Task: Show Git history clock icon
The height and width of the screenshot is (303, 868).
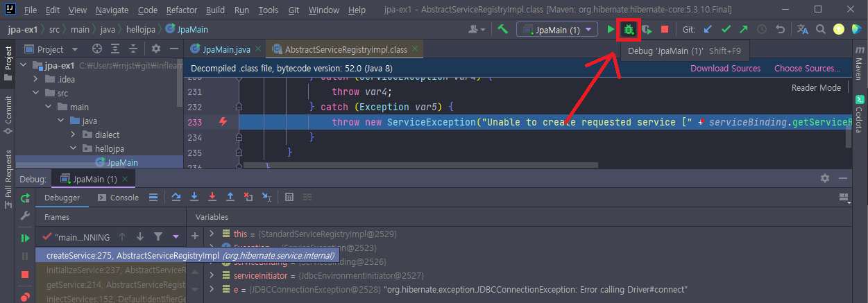Action: point(762,30)
